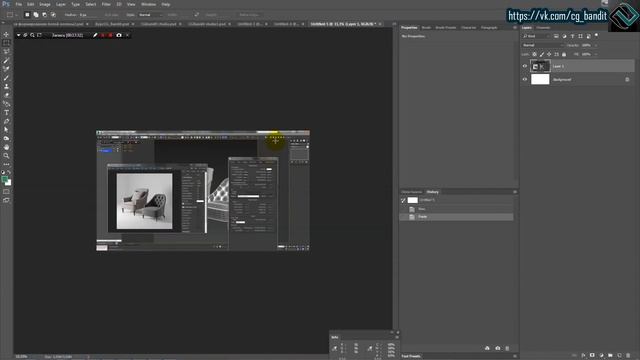Viewport: 640px width, 360px height.
Task: Switch to the Channels tab
Action: [543, 27]
